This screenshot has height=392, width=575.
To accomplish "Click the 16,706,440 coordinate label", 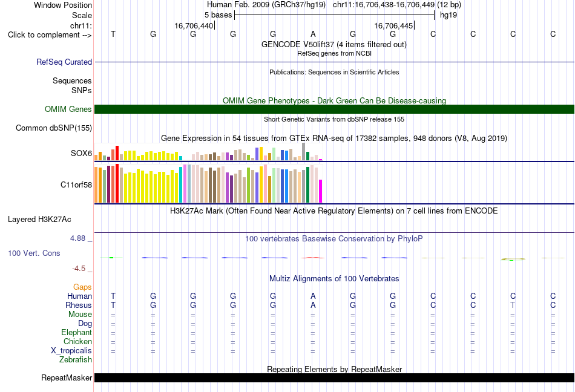I will point(194,25).
